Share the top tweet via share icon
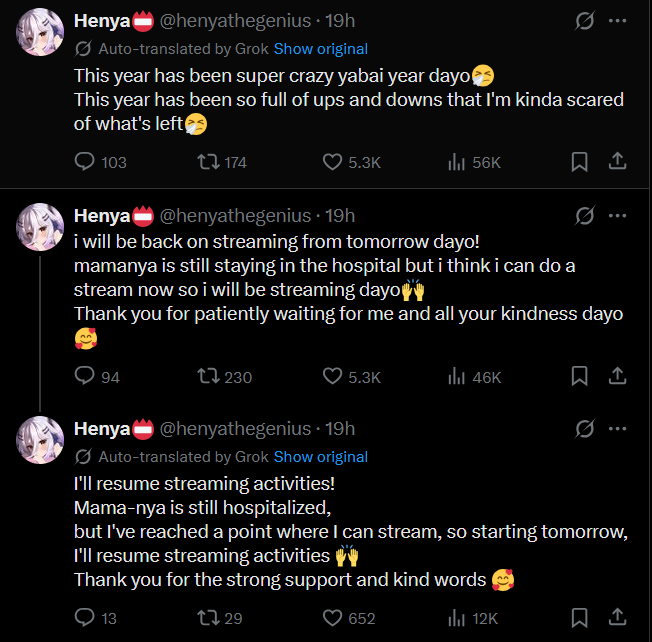Screen dimensions: 652x642 [x=618, y=162]
